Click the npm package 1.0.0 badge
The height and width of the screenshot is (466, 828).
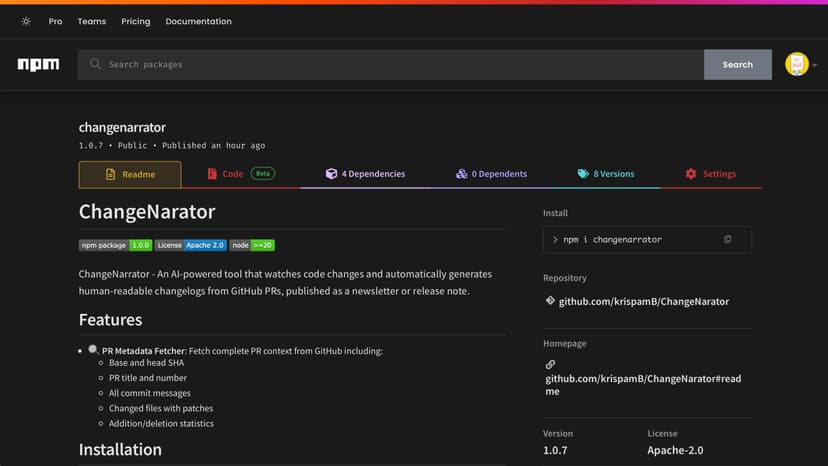click(116, 245)
